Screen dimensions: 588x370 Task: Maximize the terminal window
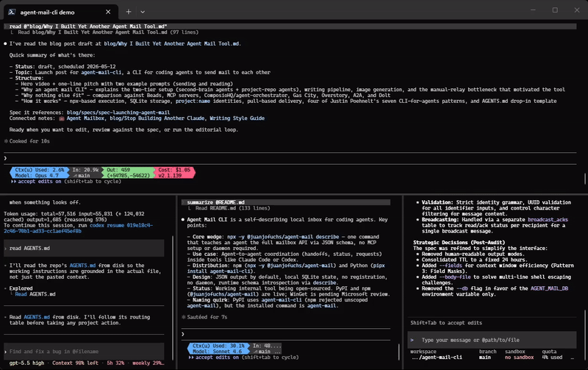(555, 10)
